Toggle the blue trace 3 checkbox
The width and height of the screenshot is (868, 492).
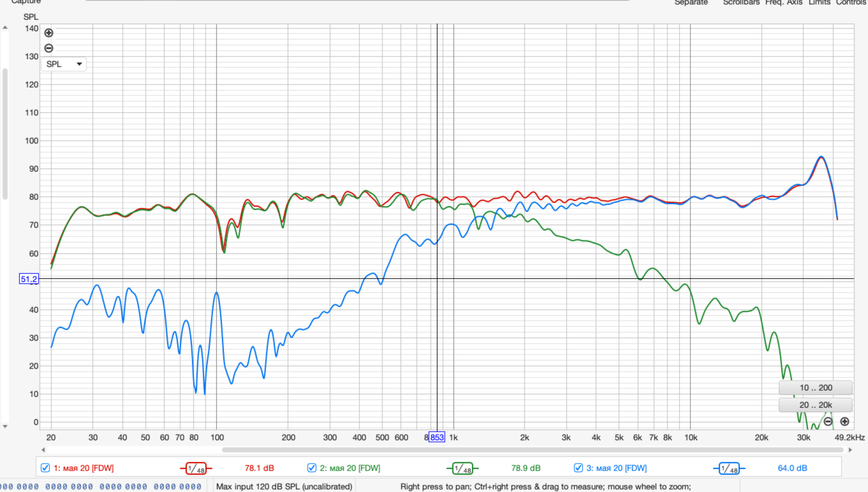[x=578, y=468]
